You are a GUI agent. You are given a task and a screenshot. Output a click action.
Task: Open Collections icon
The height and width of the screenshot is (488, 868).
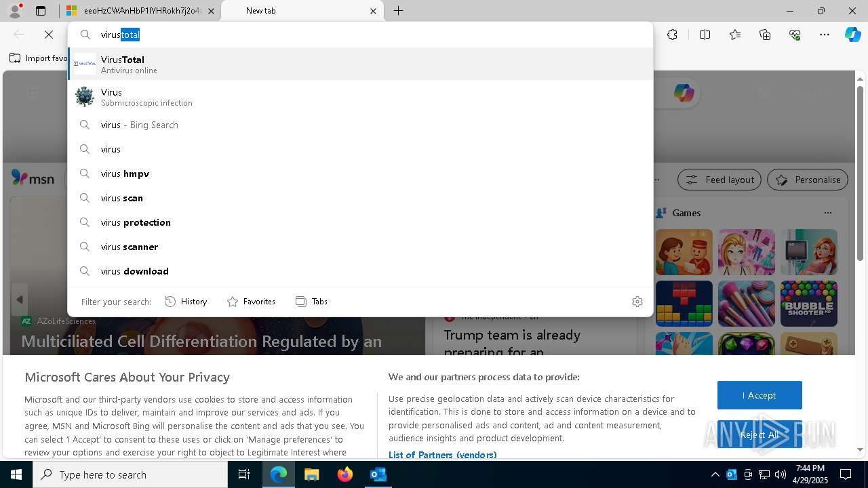[765, 35]
